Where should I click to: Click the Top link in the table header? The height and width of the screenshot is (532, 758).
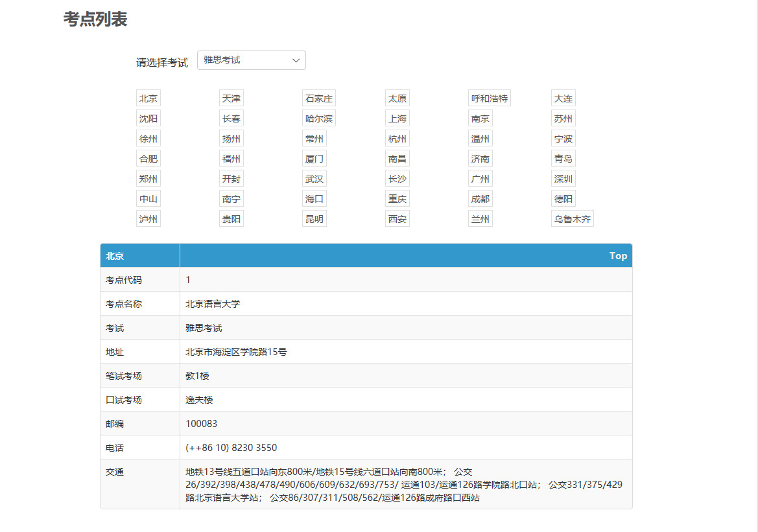(x=618, y=255)
